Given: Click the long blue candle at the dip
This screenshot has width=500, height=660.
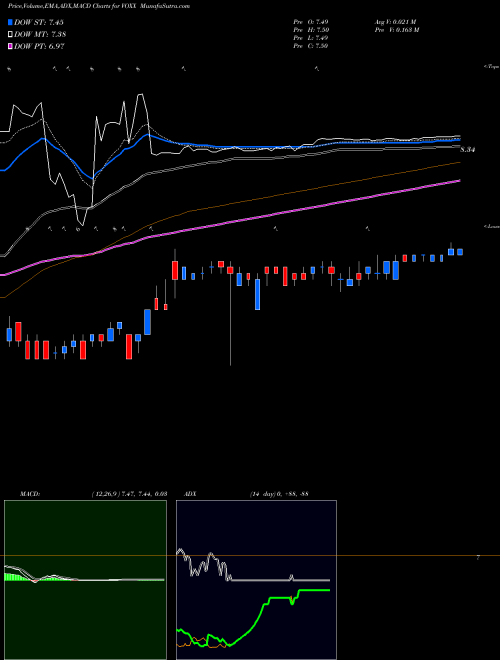Looking at the screenshot, I should pyautogui.click(x=258, y=294).
